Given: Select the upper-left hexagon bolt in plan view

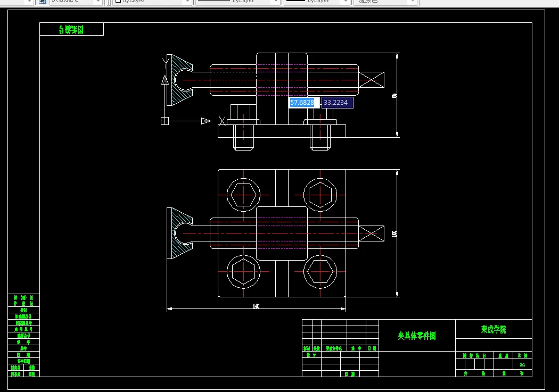Looking at the screenshot, I should point(243,195).
